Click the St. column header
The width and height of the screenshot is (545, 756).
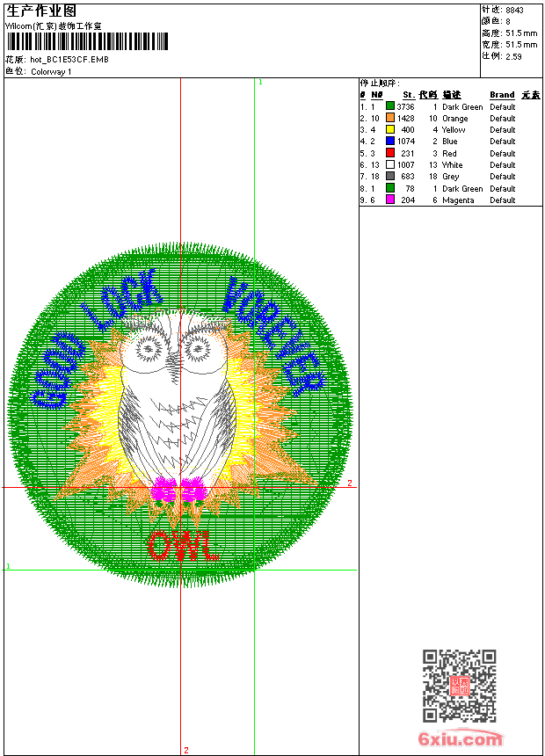(x=408, y=95)
